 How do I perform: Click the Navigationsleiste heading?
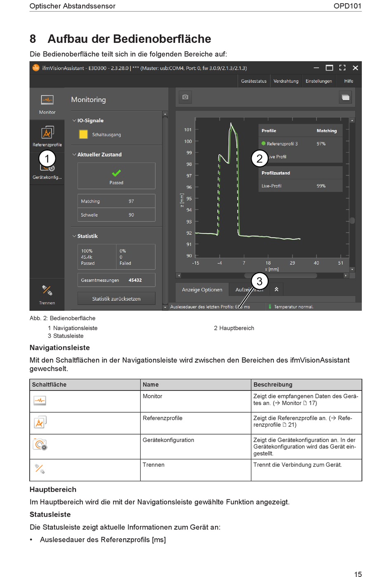point(60,348)
